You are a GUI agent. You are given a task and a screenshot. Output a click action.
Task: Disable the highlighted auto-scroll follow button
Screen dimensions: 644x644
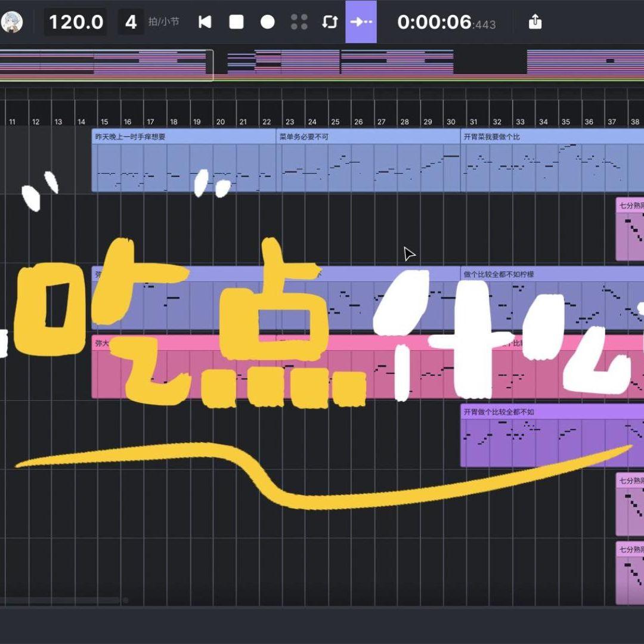coord(361,22)
